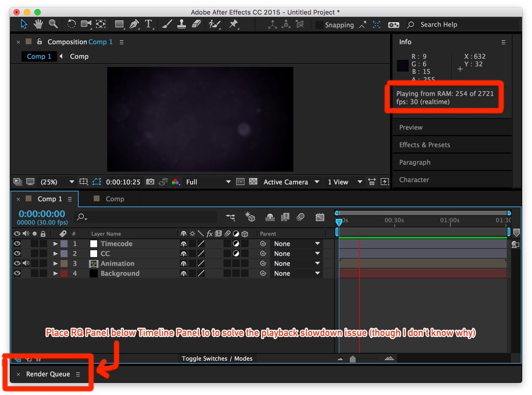
Task: Expand the CC layer properties
Action: pos(55,254)
